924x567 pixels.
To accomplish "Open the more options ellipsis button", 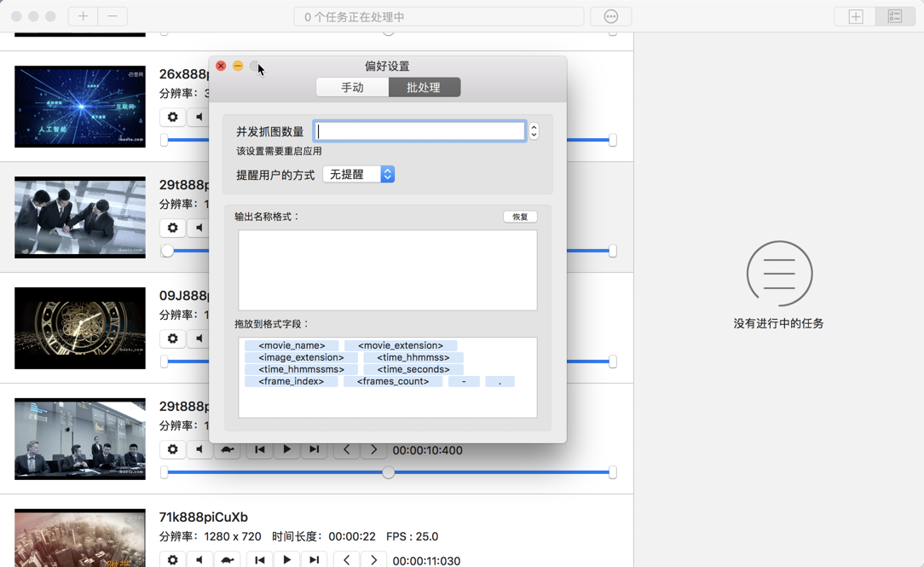I will 611,16.
